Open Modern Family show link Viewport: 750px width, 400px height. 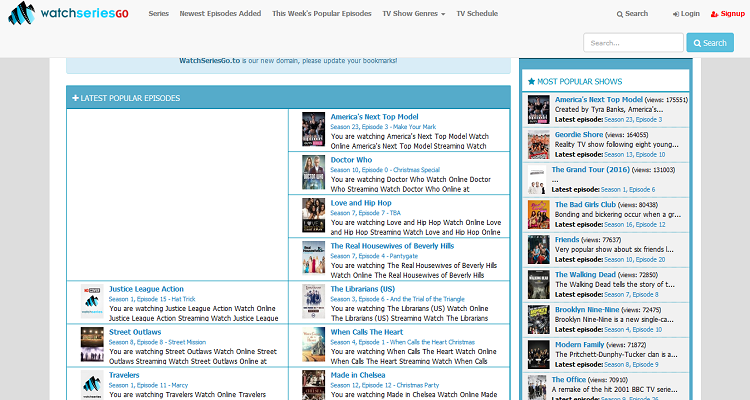pos(579,344)
